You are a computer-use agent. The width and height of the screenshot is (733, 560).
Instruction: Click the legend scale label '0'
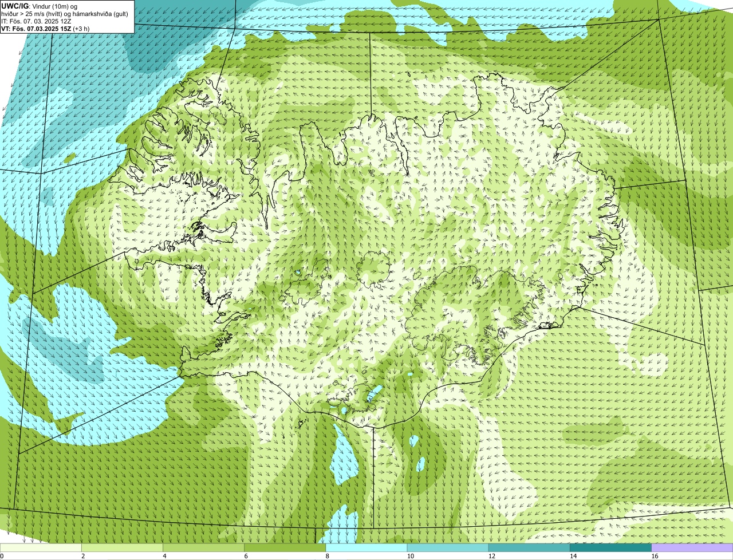[2, 556]
